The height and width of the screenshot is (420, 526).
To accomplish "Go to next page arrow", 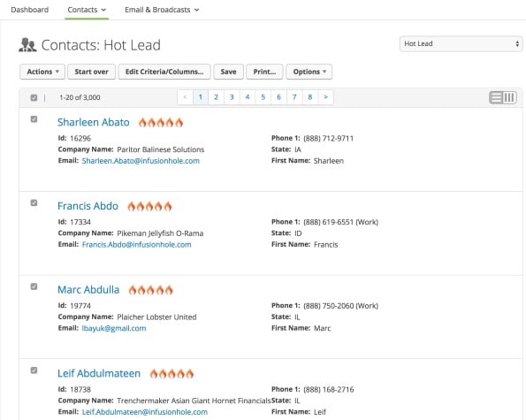I will pyautogui.click(x=325, y=97).
